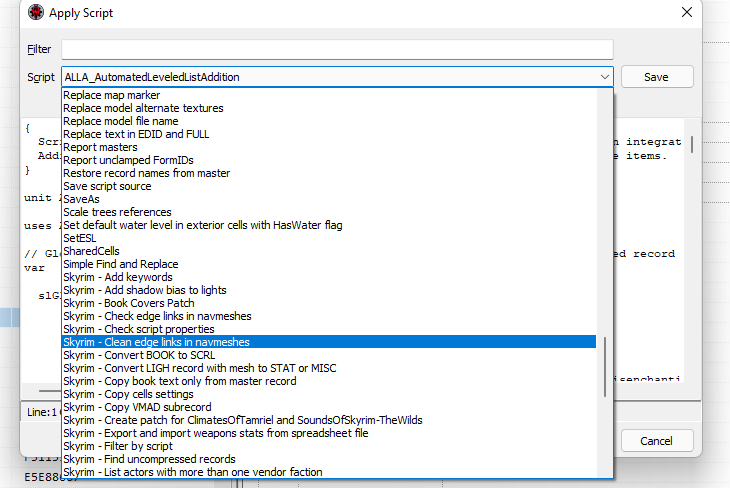Collapse the Script combo box dropdown arrow
Image resolution: width=730 pixels, height=488 pixels.
click(604, 77)
